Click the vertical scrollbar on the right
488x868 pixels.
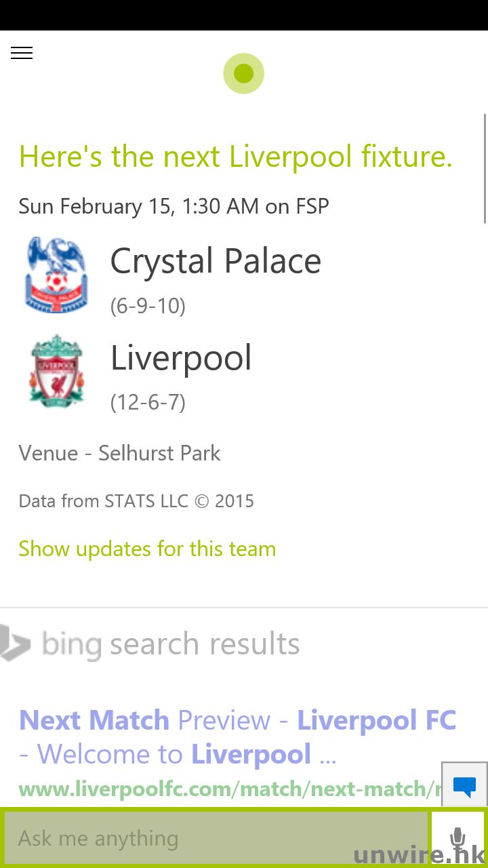[x=485, y=168]
